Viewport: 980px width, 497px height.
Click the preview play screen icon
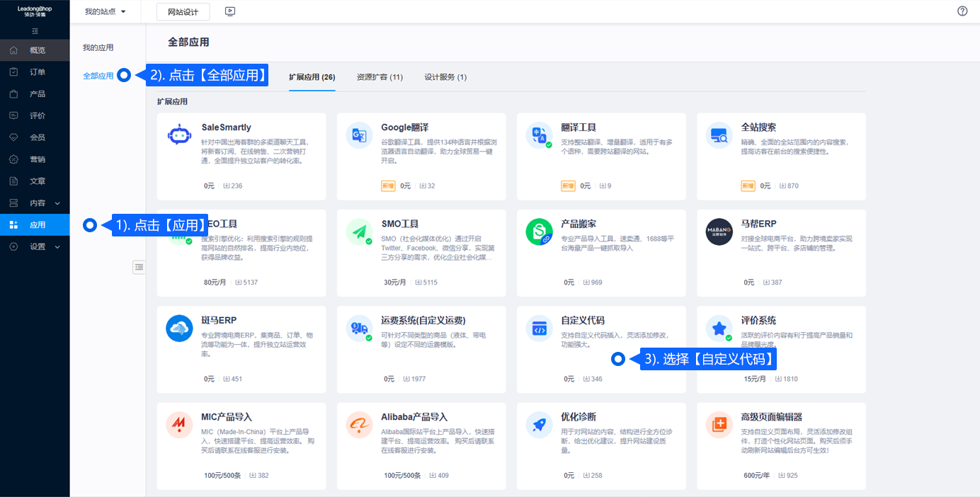(229, 11)
